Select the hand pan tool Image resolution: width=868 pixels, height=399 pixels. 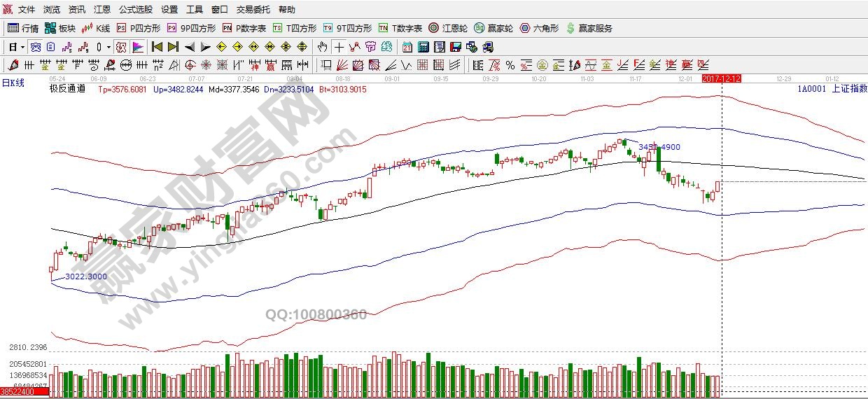pyautogui.click(x=321, y=47)
